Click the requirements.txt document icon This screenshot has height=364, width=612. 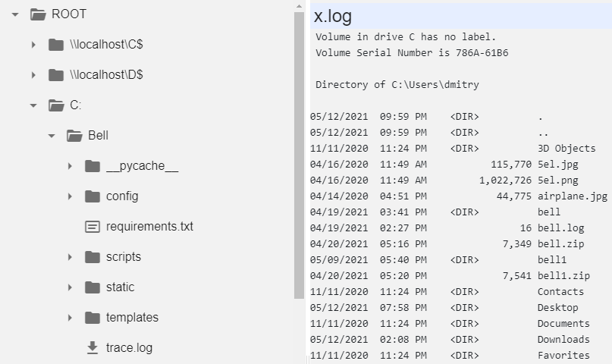(x=92, y=227)
